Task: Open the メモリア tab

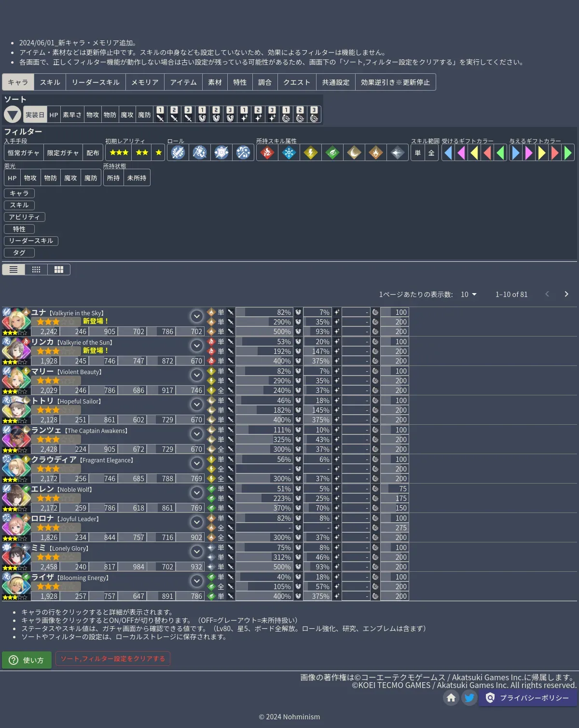Action: pos(145,82)
